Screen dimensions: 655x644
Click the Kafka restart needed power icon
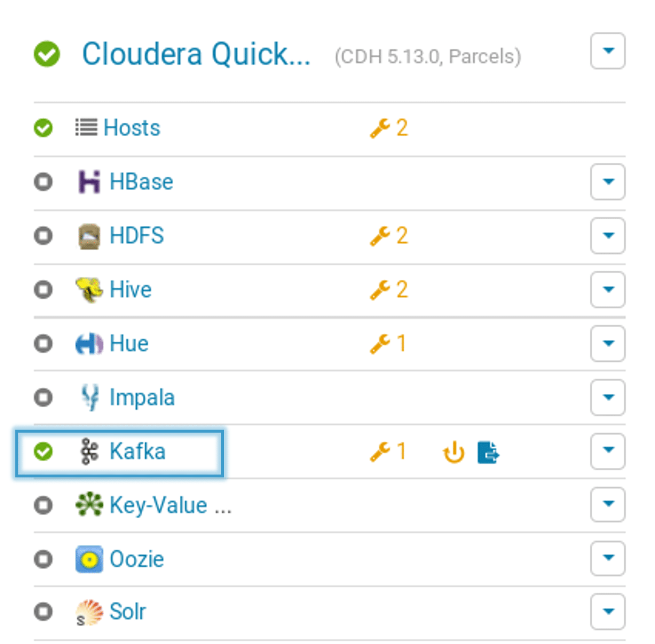tap(454, 452)
